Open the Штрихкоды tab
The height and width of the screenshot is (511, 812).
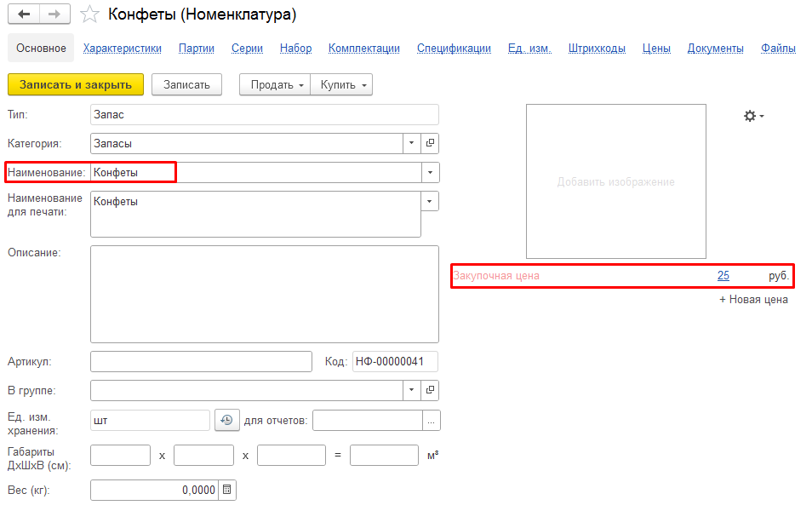597,49
